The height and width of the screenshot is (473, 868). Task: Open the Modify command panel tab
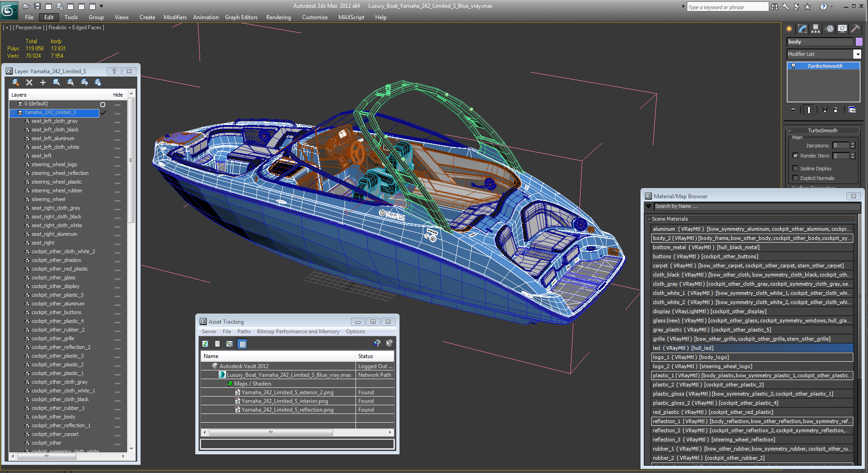point(803,29)
